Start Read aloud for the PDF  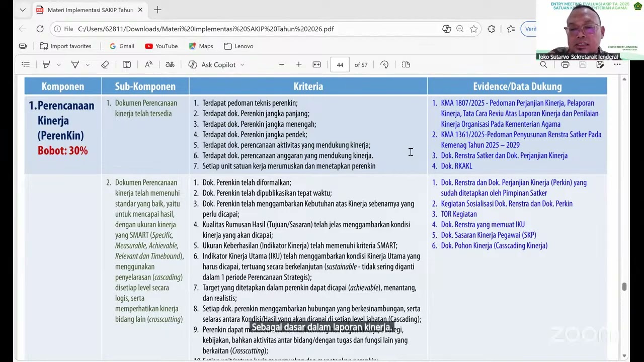tap(148, 64)
